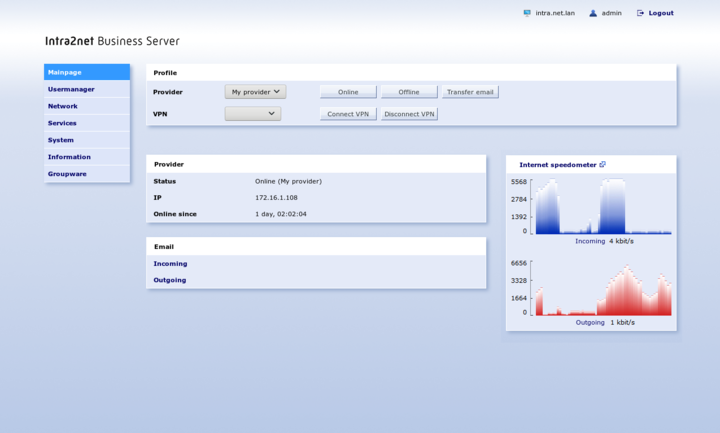720x433 pixels.
Task: Click the admin user icon
Action: click(593, 13)
